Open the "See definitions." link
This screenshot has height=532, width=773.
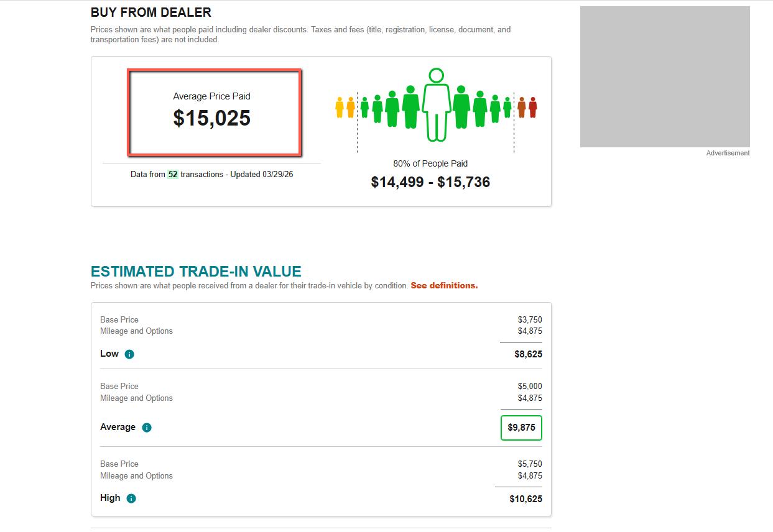pyautogui.click(x=444, y=286)
